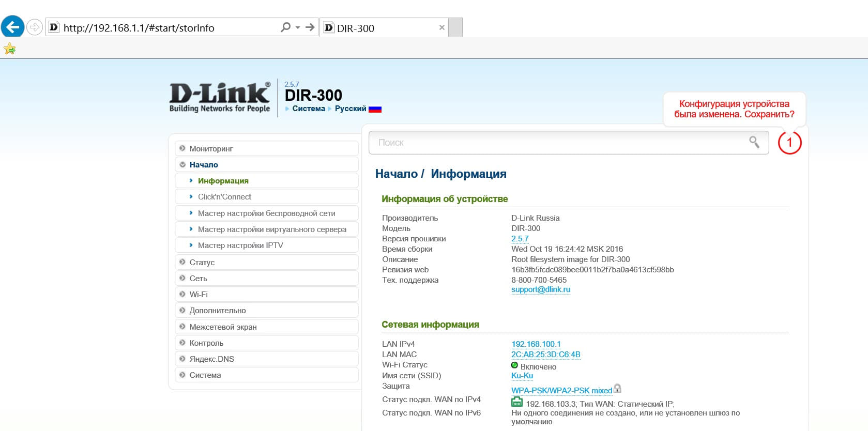Viewport: 868px width, 431px height.
Task: Open Мастер настройки IPTV menu item
Action: coord(240,245)
